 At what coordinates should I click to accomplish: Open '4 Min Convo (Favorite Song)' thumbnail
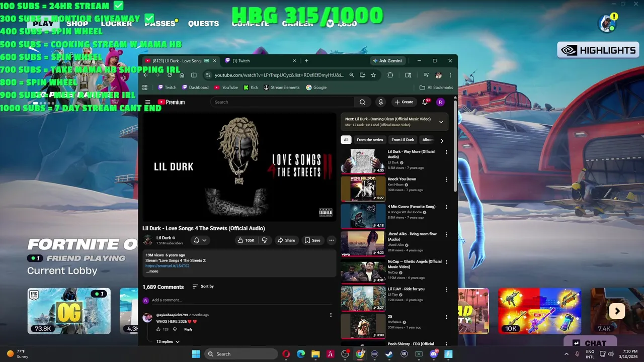[363, 216]
